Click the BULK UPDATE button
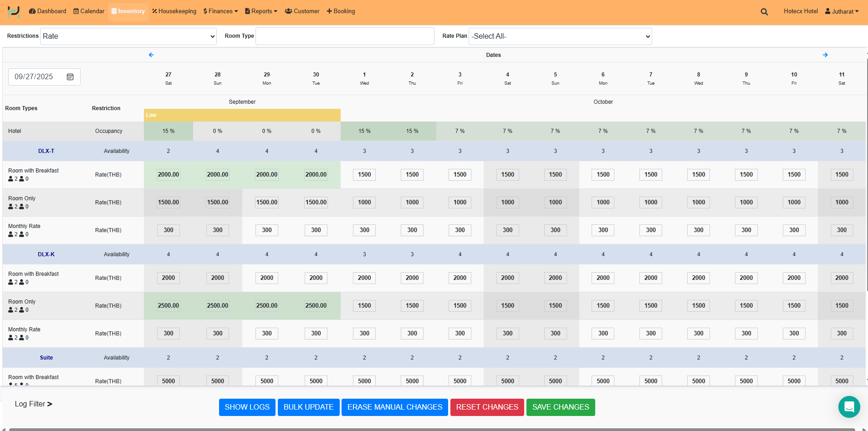868x431 pixels. [308, 407]
